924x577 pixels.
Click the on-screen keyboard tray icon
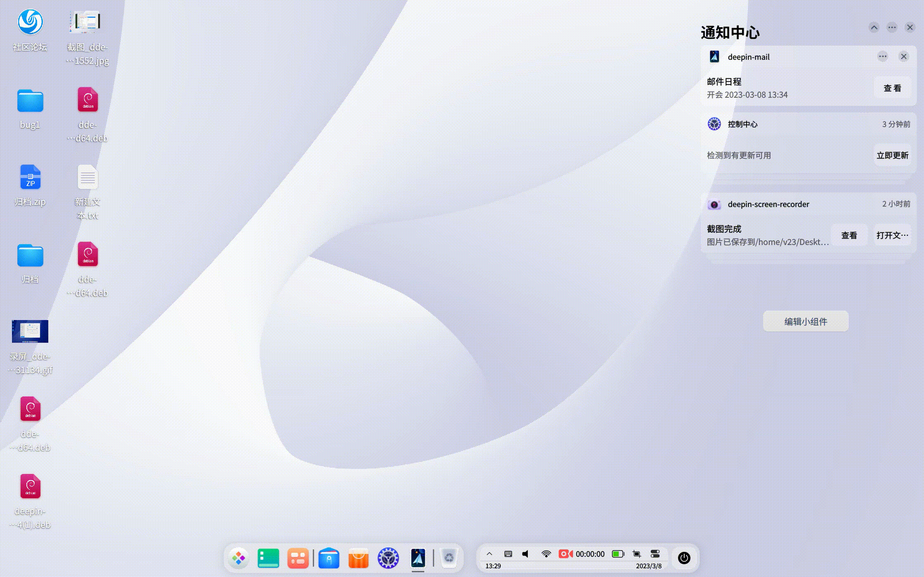point(508,554)
